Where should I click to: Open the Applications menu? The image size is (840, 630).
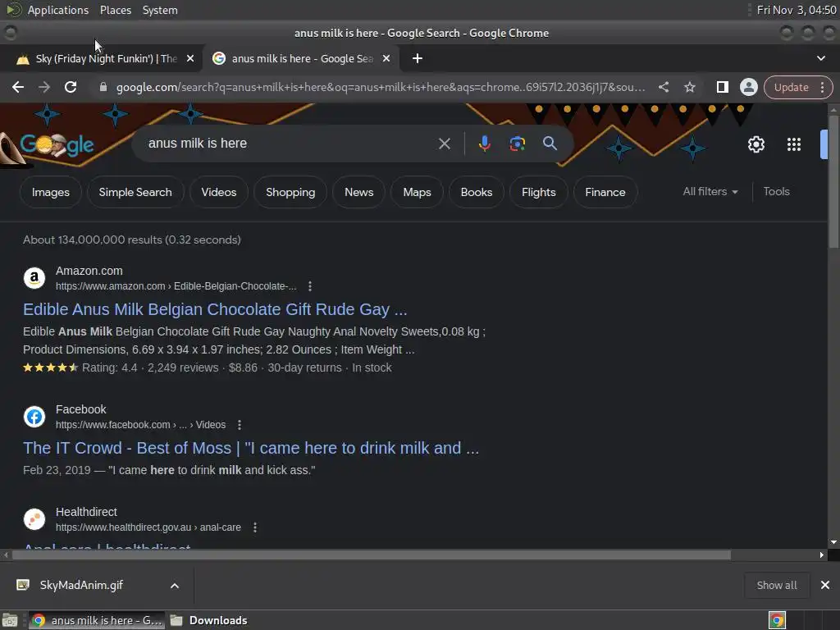pyautogui.click(x=58, y=10)
